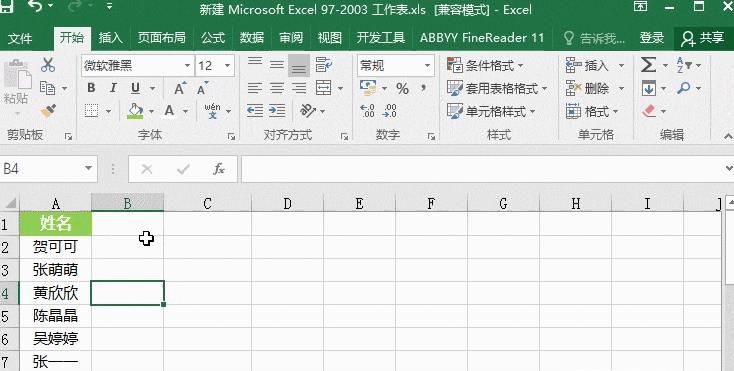The image size is (734, 371).
Task: Increase indent icon
Action: pyautogui.click(x=277, y=111)
